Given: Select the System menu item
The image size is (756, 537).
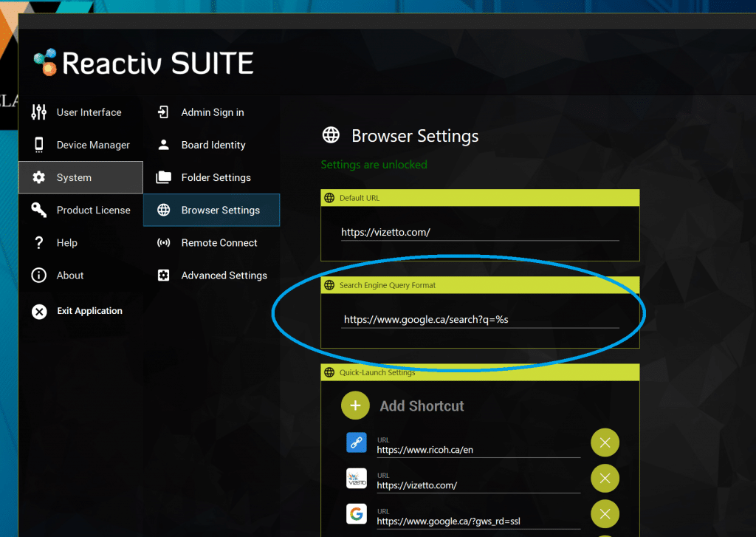Looking at the screenshot, I should click(80, 177).
